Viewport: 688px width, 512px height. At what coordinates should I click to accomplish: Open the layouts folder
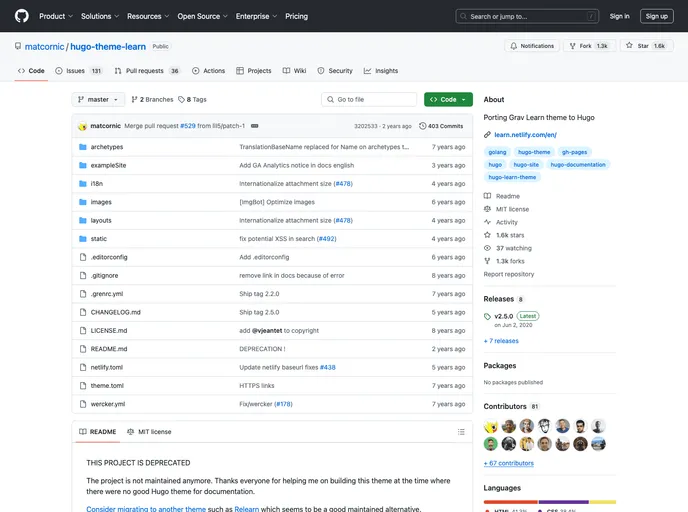pos(101,221)
